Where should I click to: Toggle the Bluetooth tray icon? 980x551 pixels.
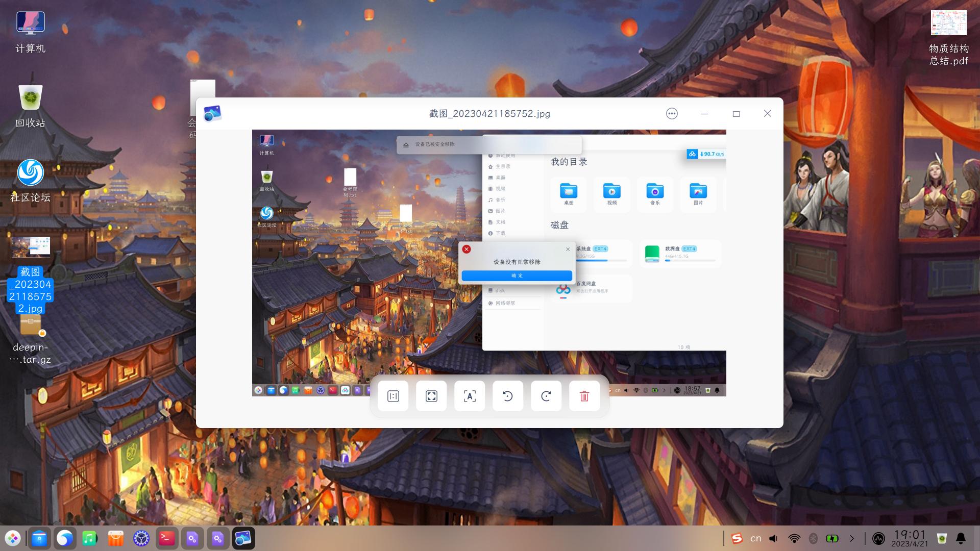tap(814, 538)
